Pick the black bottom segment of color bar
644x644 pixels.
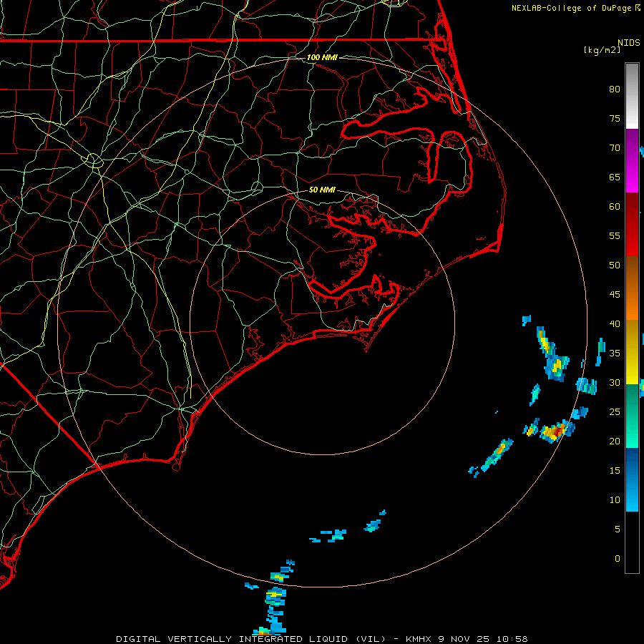[632, 542]
